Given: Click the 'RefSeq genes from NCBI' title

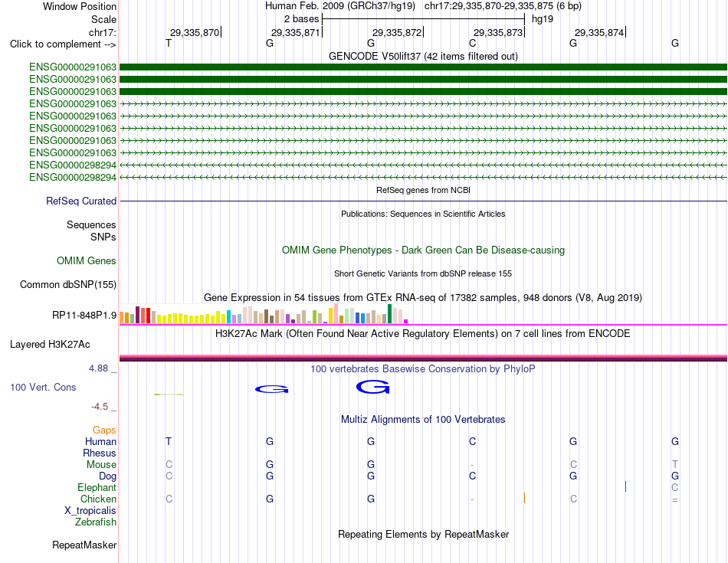Looking at the screenshot, I should (x=423, y=190).
